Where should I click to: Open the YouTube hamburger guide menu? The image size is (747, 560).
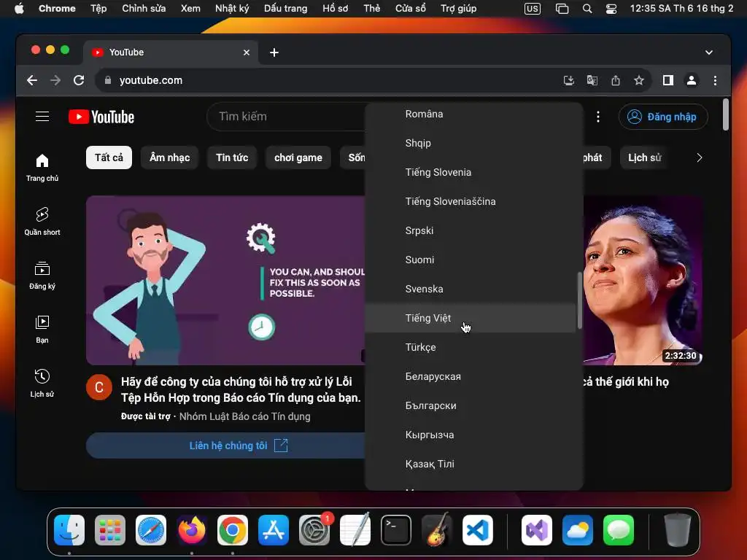point(42,117)
